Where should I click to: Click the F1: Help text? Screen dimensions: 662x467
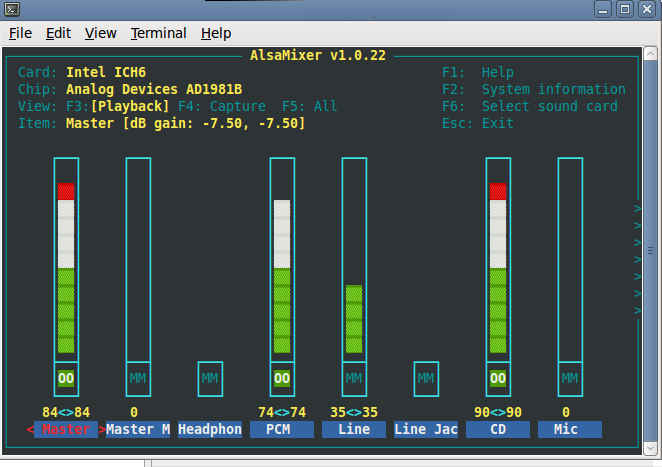click(x=478, y=72)
